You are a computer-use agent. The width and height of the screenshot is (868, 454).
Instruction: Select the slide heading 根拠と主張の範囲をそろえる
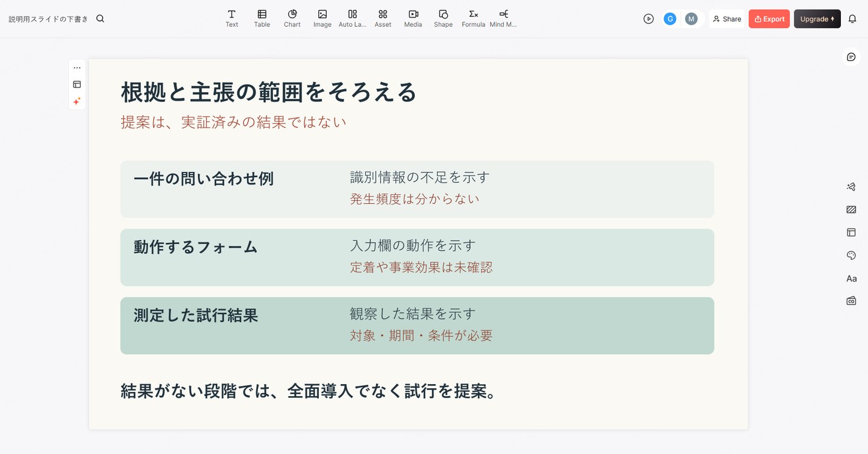[269, 92]
